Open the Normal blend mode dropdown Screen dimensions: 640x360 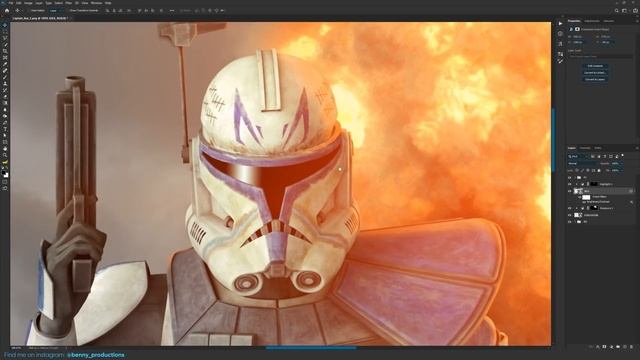[582, 163]
